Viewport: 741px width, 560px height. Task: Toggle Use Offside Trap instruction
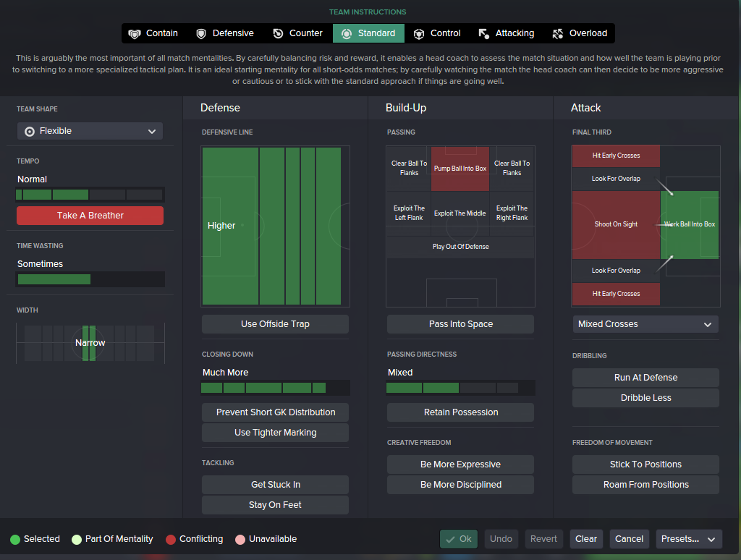[275, 324]
